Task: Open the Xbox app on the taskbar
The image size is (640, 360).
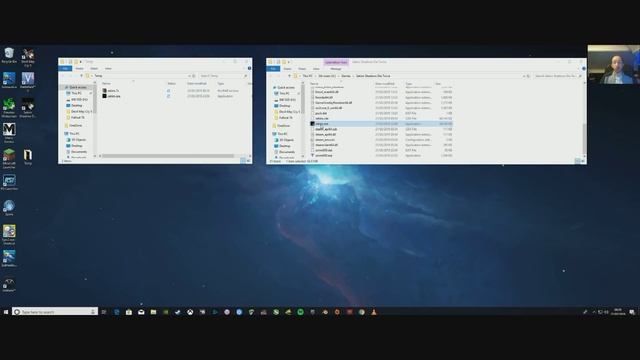Action: point(190,312)
